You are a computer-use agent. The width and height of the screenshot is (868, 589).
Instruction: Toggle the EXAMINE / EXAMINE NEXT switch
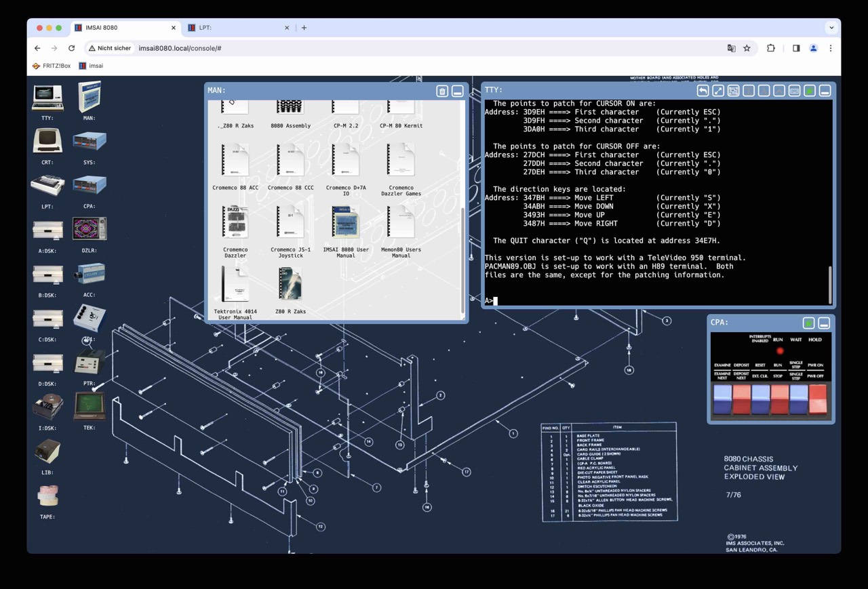[723, 399]
